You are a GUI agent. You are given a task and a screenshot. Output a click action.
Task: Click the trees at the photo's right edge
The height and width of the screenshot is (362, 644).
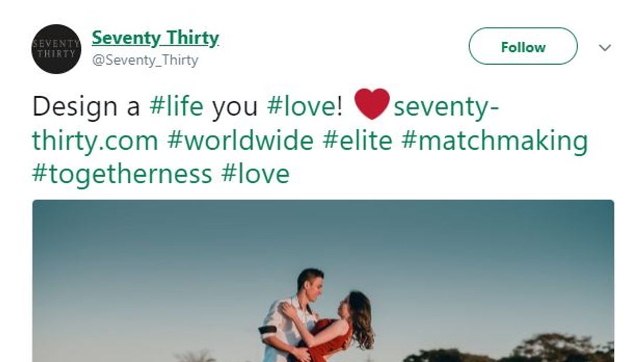click(x=564, y=350)
